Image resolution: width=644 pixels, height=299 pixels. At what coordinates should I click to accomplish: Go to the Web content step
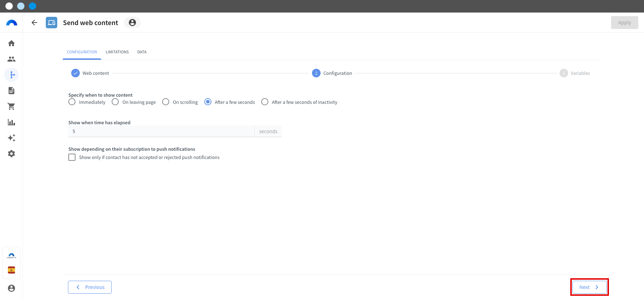(90, 73)
